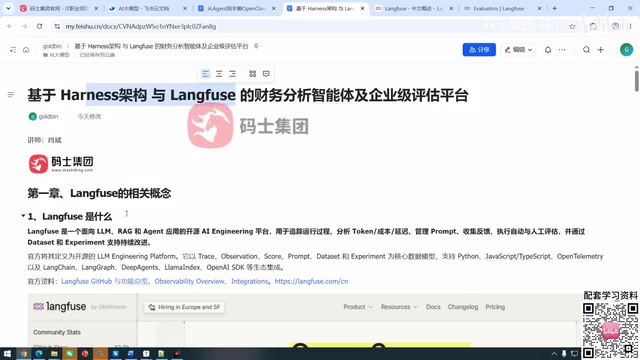This screenshot has height=360, width=640.
Task: Align text right in floating toolbar
Action: pyautogui.click(x=233, y=73)
